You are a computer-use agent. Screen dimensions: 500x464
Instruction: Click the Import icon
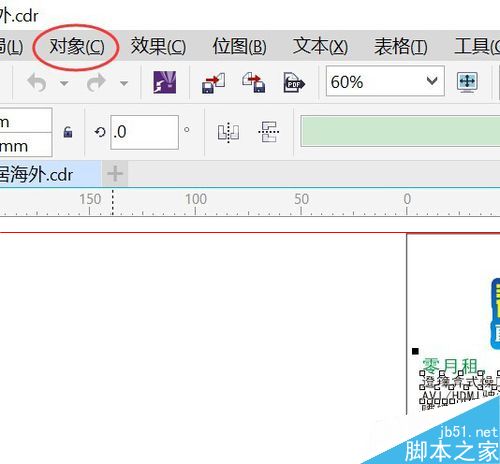tap(214, 83)
